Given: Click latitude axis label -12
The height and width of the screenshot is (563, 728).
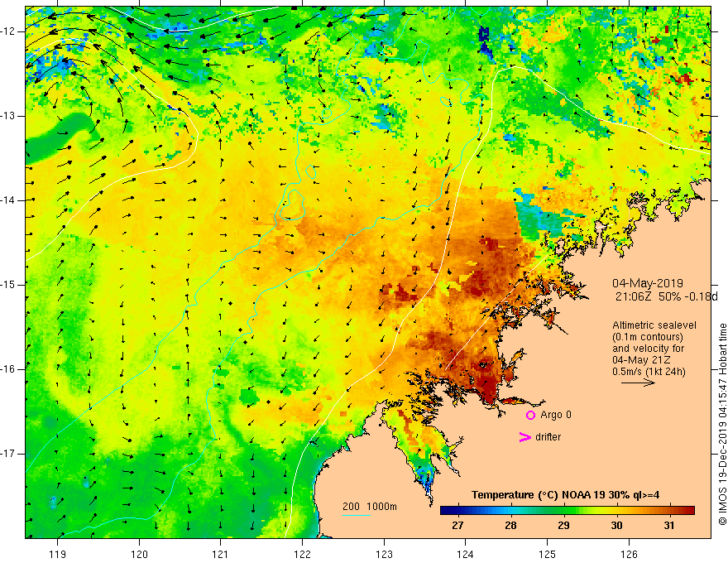Looking at the screenshot, I should pyautogui.click(x=8, y=31).
